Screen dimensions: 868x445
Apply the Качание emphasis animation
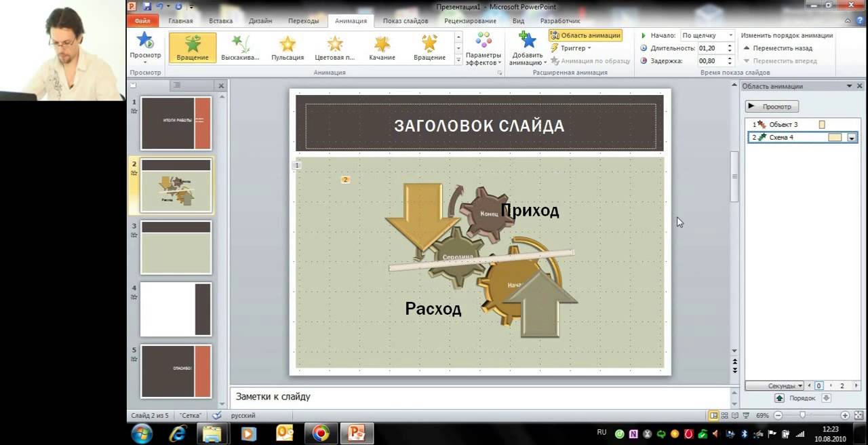(382, 48)
